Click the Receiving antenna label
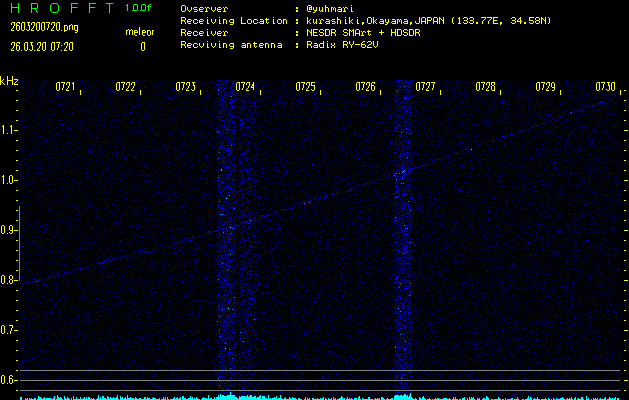 pos(231,45)
